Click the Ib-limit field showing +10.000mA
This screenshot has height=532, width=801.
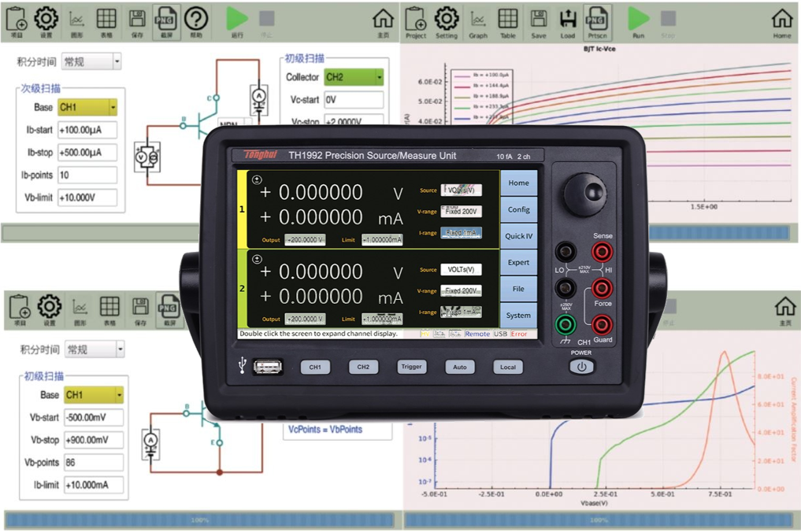94,485
